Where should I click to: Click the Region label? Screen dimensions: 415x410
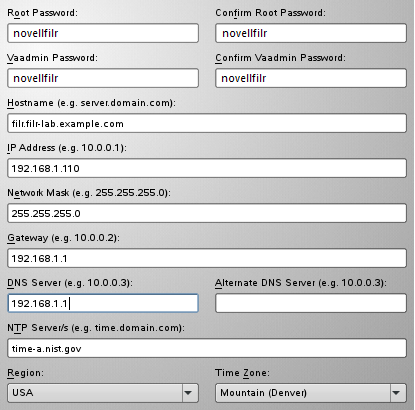(25, 373)
